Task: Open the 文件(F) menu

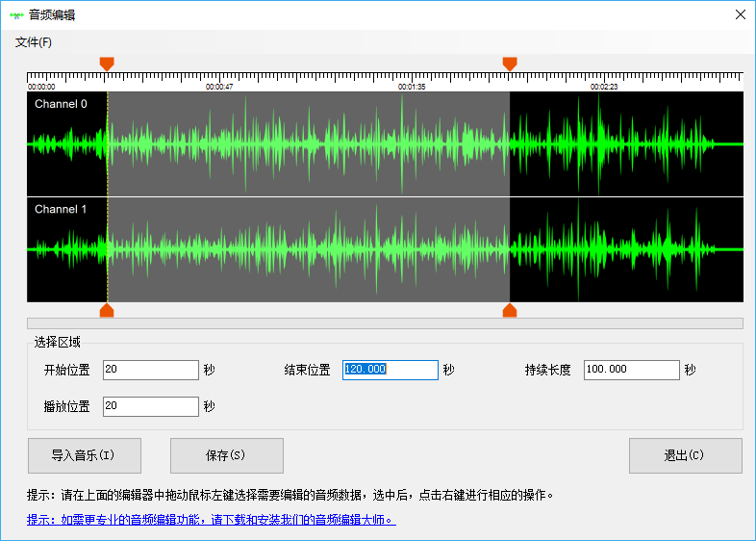Action: click(34, 42)
